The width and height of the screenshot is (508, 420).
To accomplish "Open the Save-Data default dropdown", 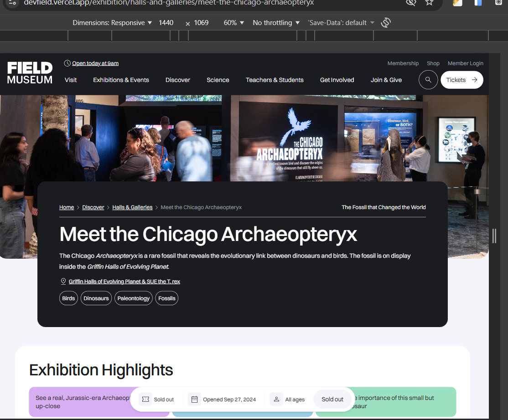I will [341, 23].
